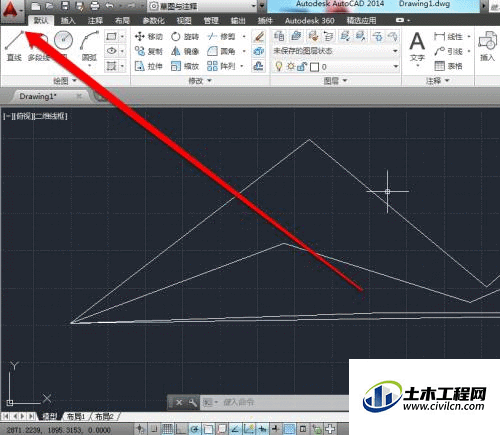Activate the Array (阵列) command
500x435 pixels.
click(x=221, y=66)
